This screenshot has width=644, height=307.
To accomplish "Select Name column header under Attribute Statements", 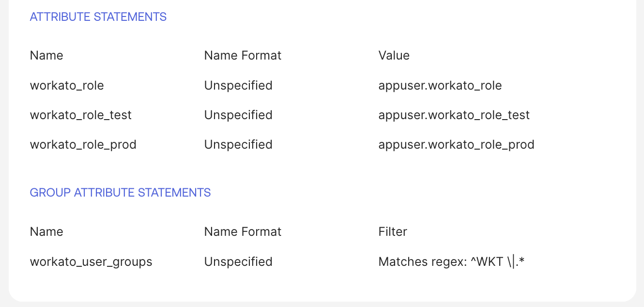I will coord(46,56).
